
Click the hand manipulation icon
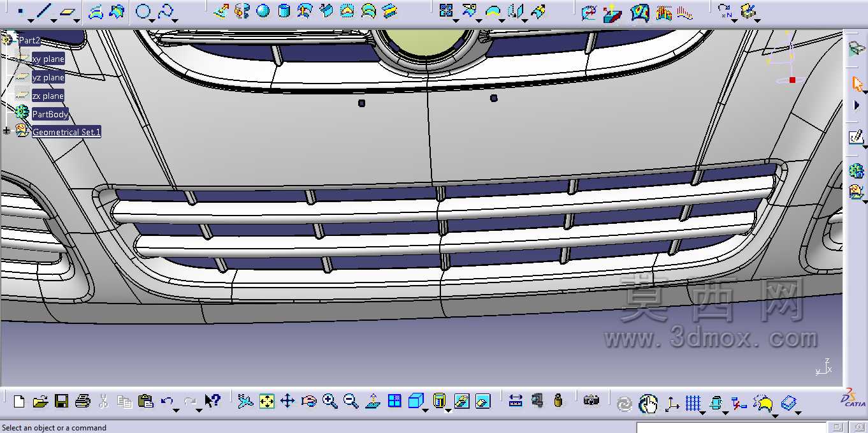[648, 403]
